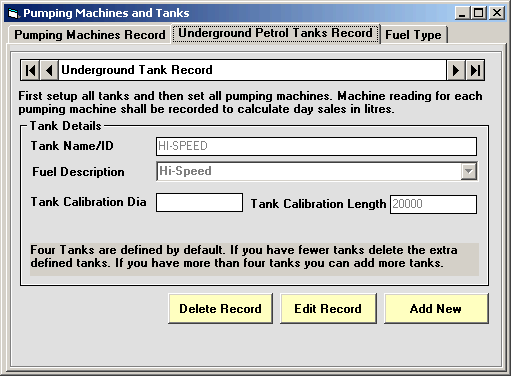511x376 pixels.
Task: Click the 'Tank Name/ID' label
Action: 72,146
